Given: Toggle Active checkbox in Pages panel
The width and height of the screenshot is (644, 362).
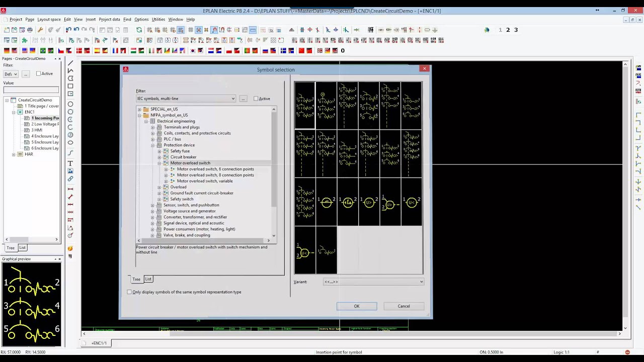Looking at the screenshot, I should 38,73.
